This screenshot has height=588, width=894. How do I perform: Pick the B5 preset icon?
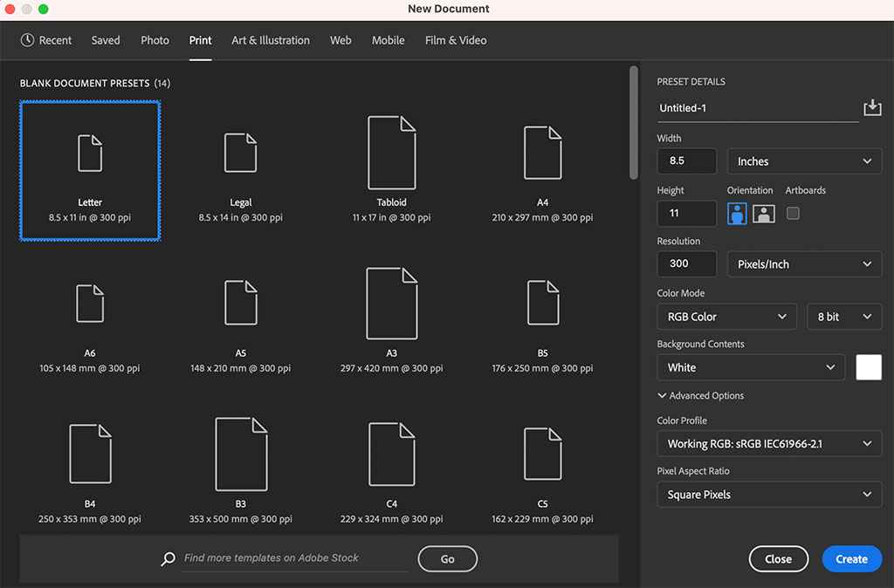(542, 303)
